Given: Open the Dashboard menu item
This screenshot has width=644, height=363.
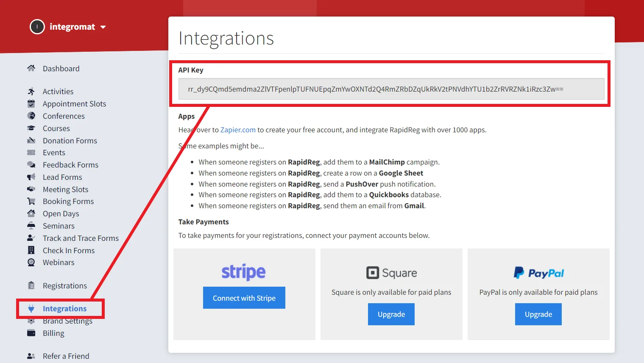Looking at the screenshot, I should pos(61,69).
